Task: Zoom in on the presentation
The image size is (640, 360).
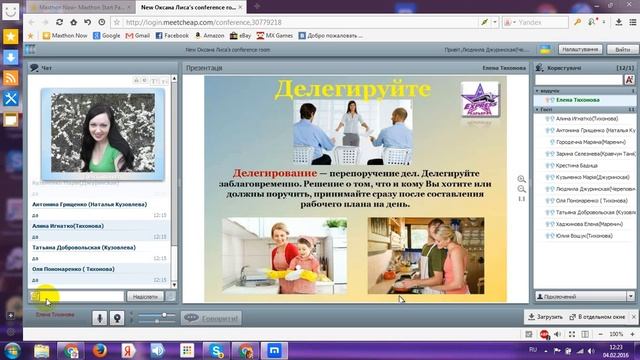Action: click(x=521, y=179)
